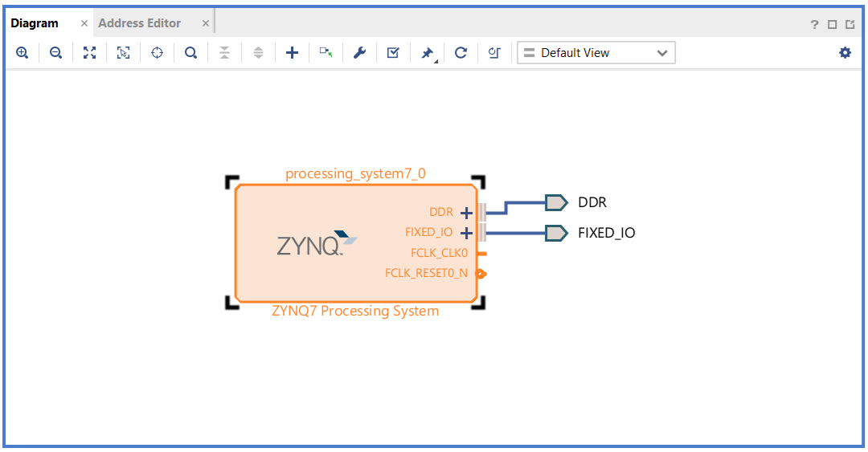868x452 pixels.
Task: Click the Zoom In toolbar icon
Action: click(x=22, y=53)
